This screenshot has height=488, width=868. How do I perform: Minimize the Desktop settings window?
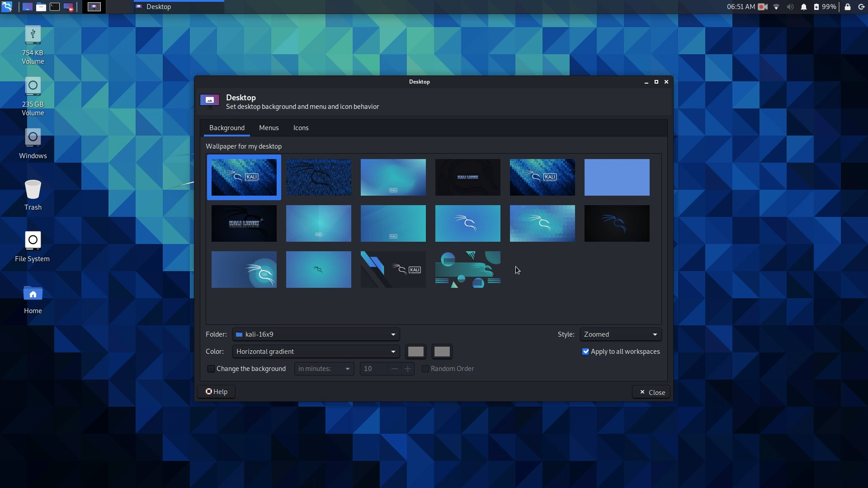click(x=646, y=82)
